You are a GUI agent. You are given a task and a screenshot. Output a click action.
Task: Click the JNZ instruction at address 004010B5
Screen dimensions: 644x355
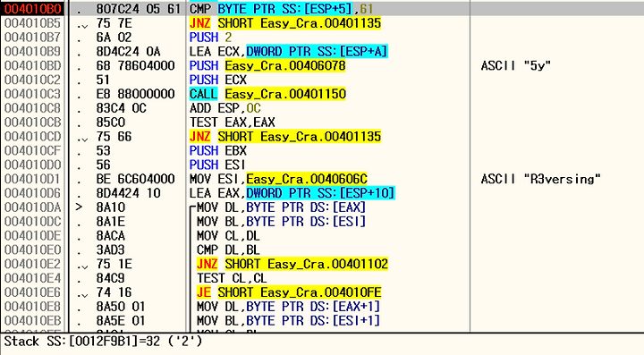[285, 23]
